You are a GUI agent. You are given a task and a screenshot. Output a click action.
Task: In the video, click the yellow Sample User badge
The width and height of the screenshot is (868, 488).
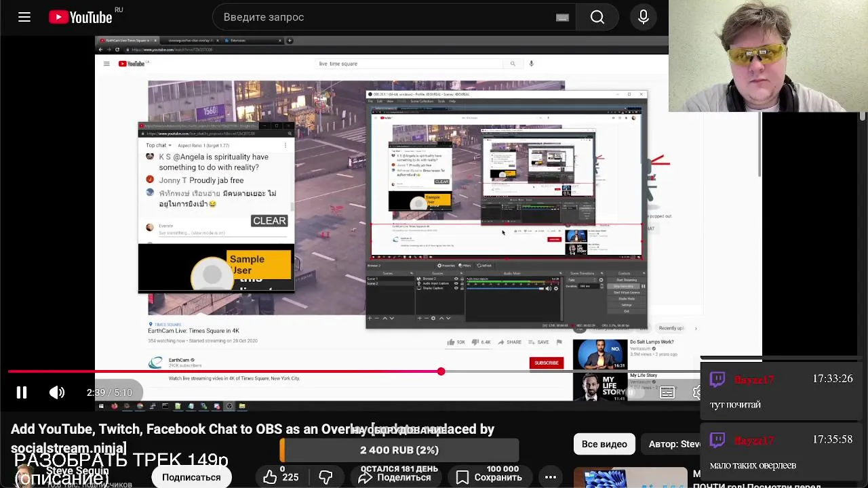258,264
